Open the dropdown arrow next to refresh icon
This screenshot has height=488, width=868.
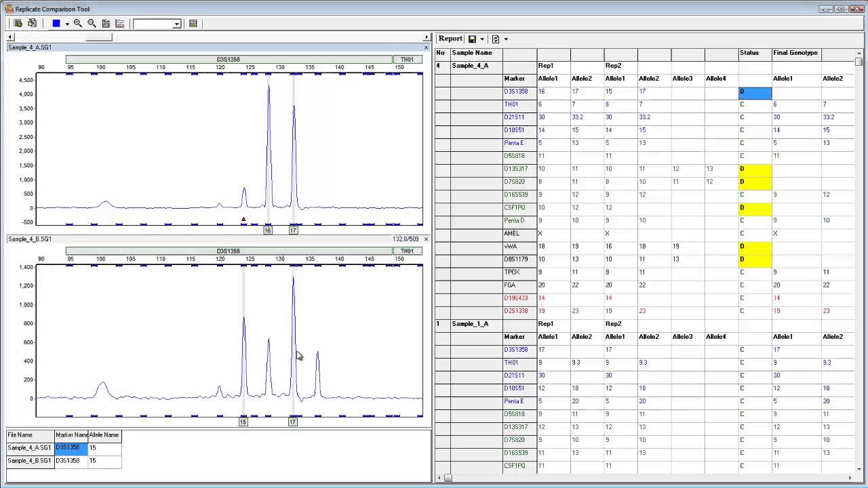(506, 39)
